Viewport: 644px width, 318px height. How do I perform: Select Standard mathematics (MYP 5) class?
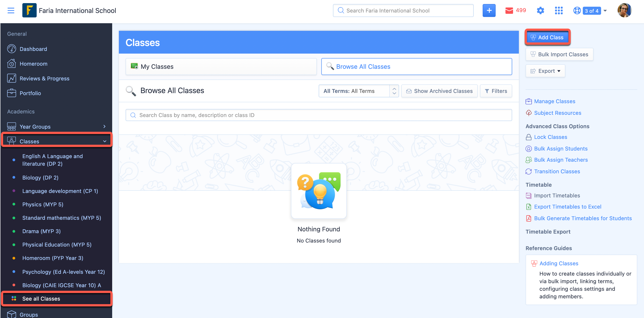click(61, 218)
